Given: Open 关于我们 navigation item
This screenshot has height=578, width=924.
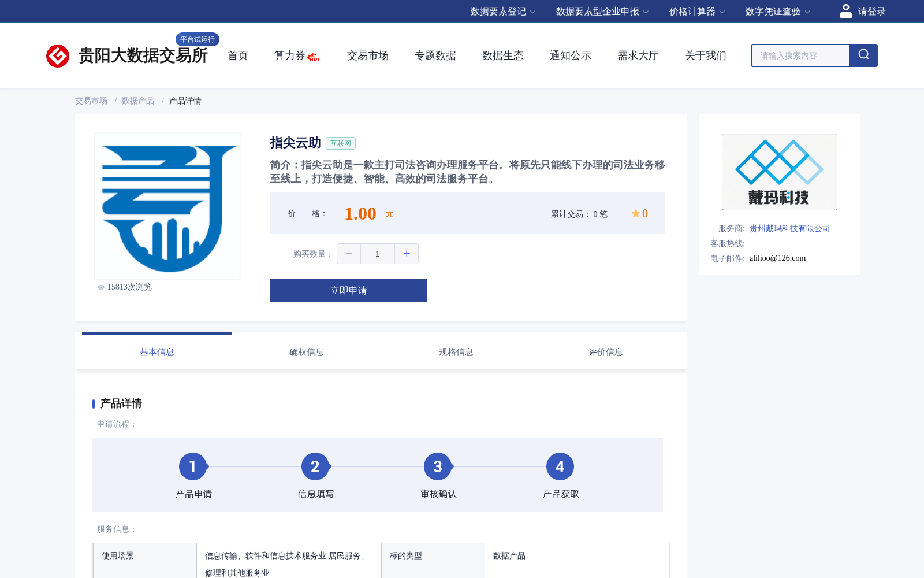Looking at the screenshot, I should click(706, 55).
